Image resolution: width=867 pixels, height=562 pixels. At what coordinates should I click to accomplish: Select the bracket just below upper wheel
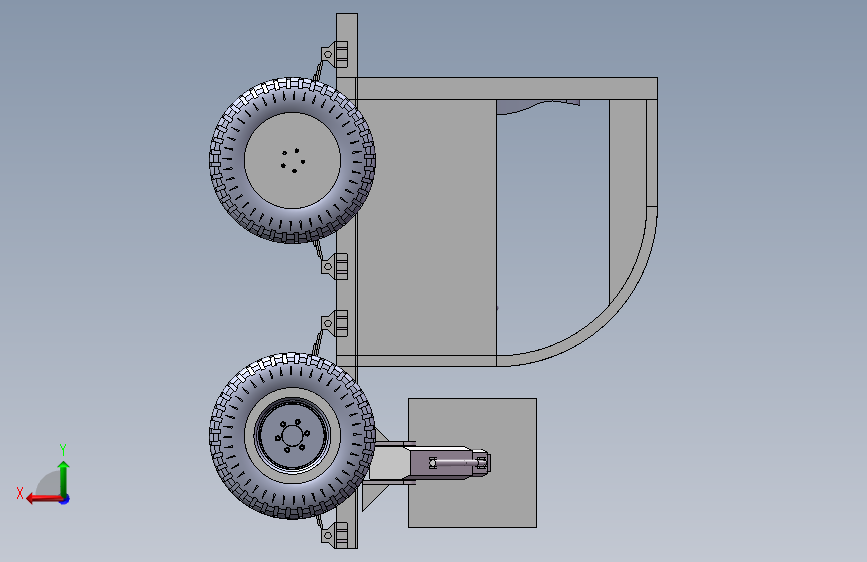(x=335, y=267)
